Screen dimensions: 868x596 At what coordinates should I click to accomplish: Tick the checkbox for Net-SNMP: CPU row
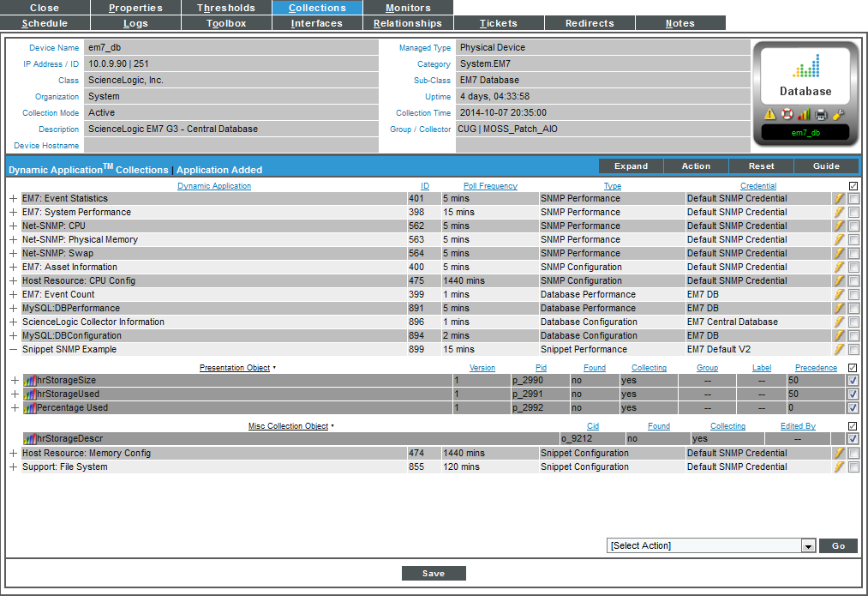tap(853, 226)
